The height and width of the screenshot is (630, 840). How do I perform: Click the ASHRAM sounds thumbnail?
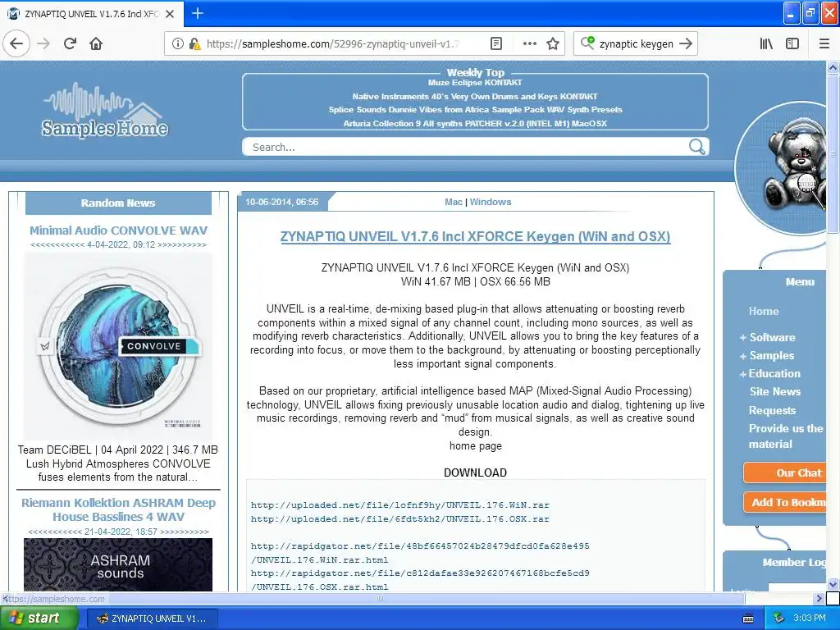click(x=118, y=564)
